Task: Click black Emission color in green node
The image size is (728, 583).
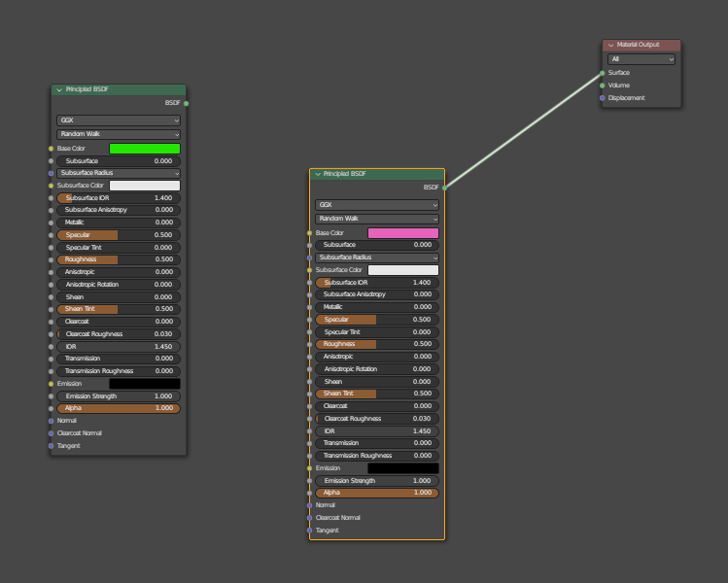Action: tap(145, 384)
